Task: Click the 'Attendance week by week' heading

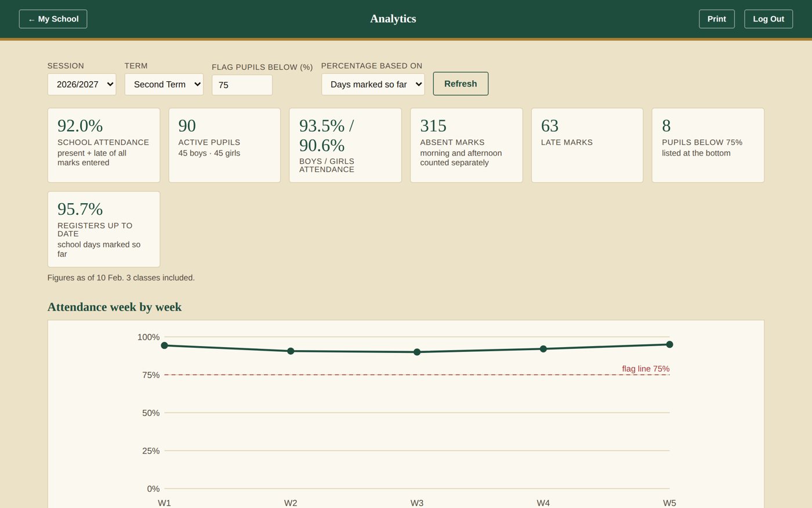Action: (x=114, y=307)
